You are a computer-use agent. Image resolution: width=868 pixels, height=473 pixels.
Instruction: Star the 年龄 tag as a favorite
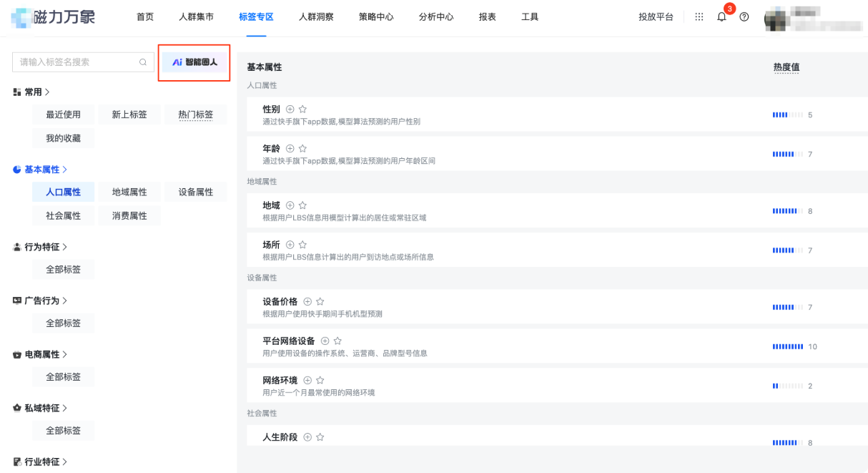[302, 148]
